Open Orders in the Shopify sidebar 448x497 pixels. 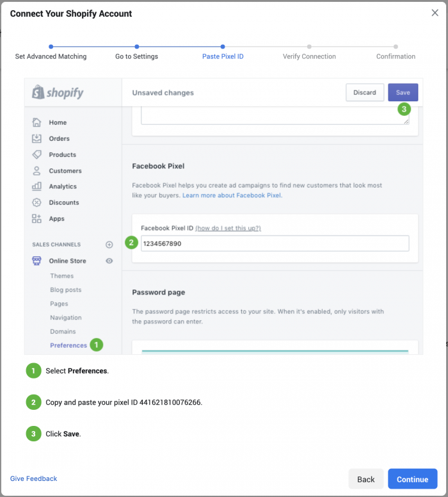pos(60,138)
